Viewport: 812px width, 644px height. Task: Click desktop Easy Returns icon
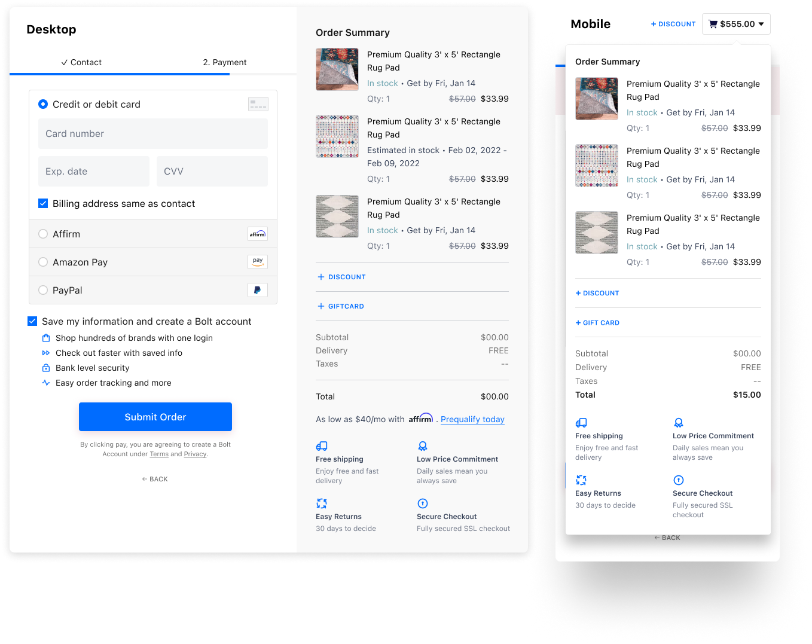[x=322, y=503]
